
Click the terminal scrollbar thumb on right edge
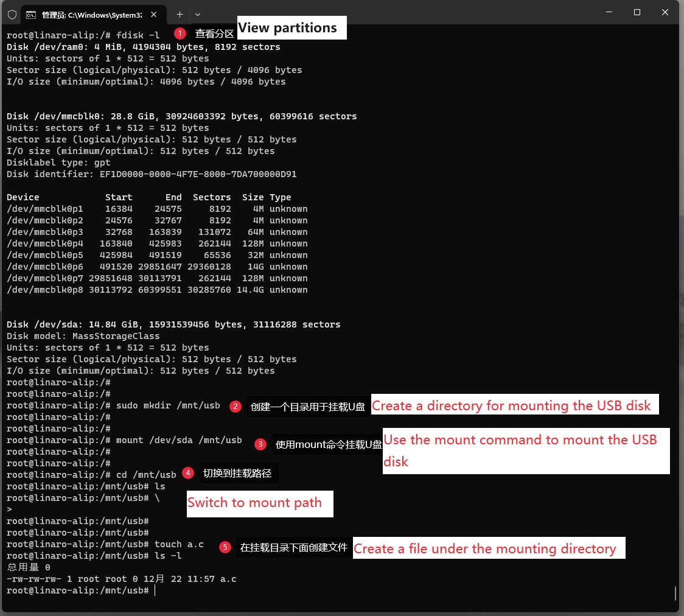tap(675, 593)
